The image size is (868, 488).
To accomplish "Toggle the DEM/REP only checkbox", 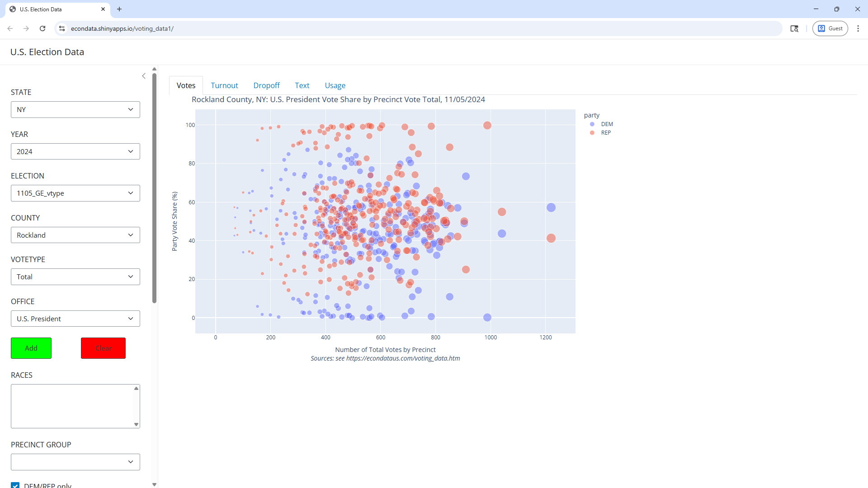I will tap(15, 485).
